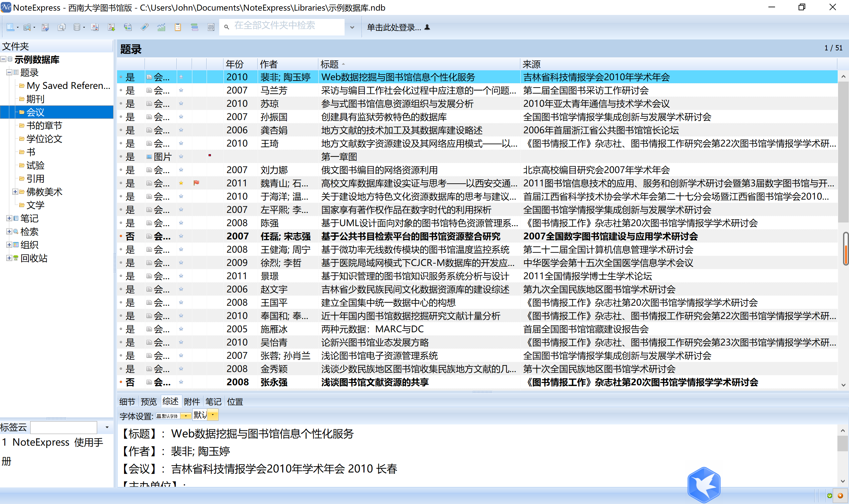Click the trash icon beside 回收站
The height and width of the screenshot is (504, 849).
pos(16,258)
